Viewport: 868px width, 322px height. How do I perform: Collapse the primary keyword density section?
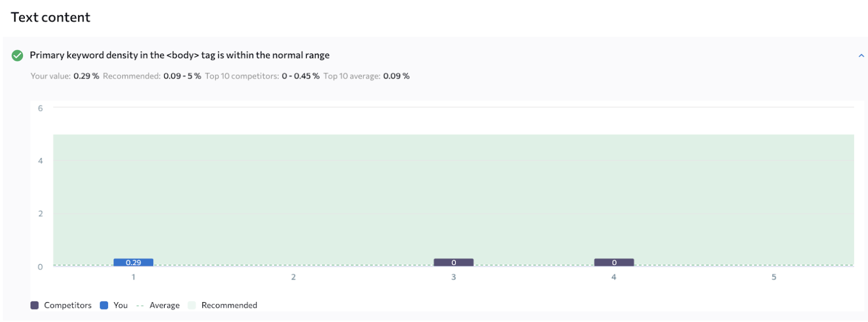pyautogui.click(x=861, y=56)
